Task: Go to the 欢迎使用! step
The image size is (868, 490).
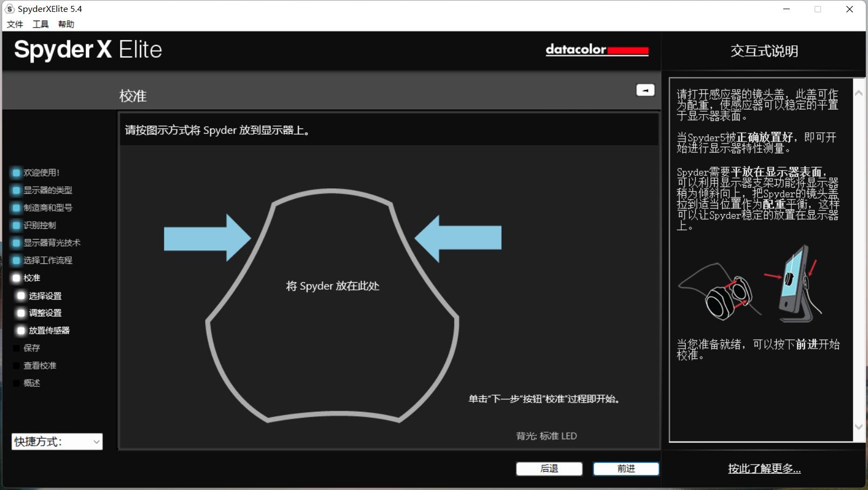Action: coord(42,173)
